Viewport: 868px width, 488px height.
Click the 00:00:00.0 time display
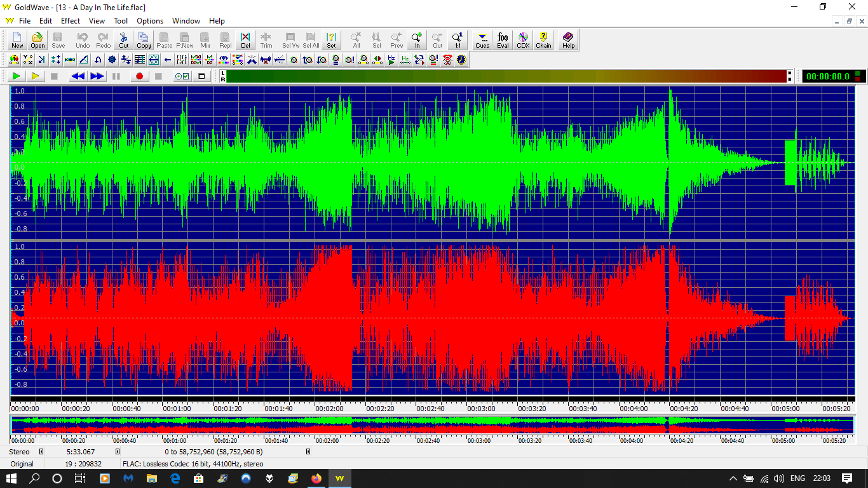pyautogui.click(x=828, y=76)
